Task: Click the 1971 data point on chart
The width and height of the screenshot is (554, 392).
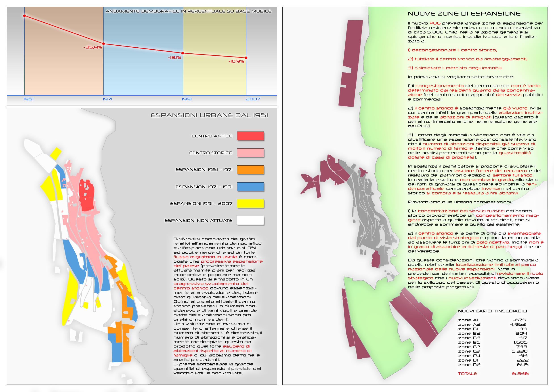Action: pyautogui.click(x=103, y=44)
